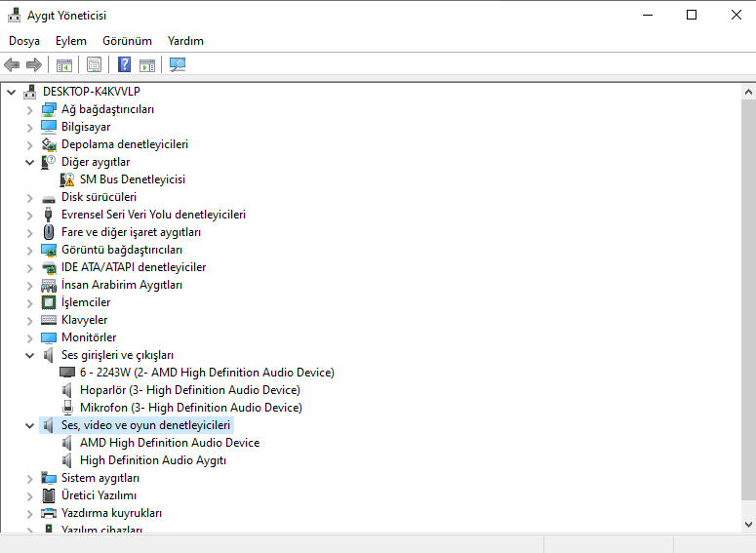Select Hoparlör (3- High Definition Audio Device)

click(x=190, y=390)
